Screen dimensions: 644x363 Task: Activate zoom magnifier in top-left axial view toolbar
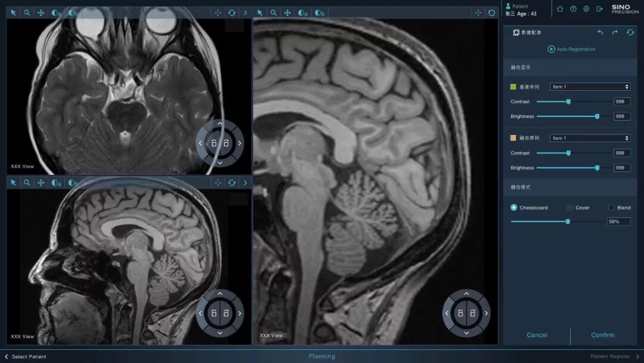[27, 13]
